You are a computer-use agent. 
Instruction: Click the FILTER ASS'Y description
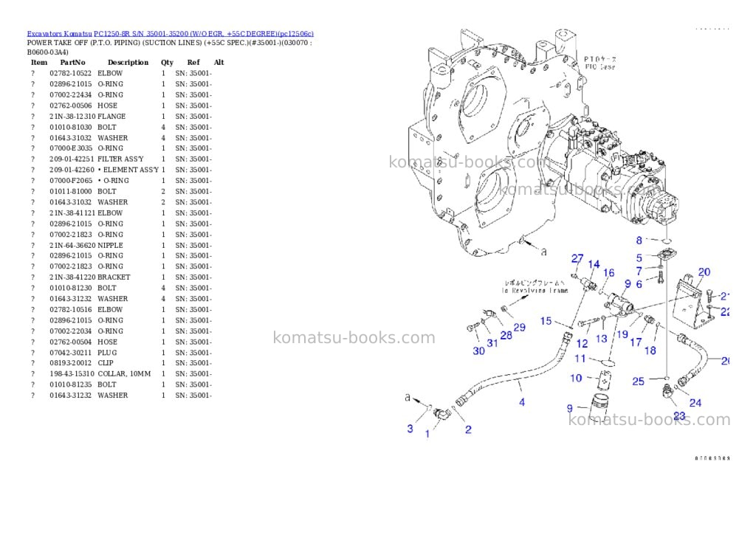120,159
